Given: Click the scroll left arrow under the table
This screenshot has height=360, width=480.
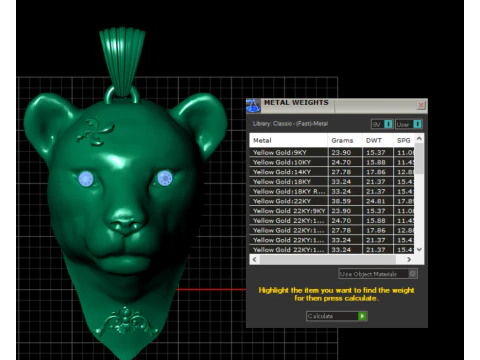Looking at the screenshot, I should (255, 259).
